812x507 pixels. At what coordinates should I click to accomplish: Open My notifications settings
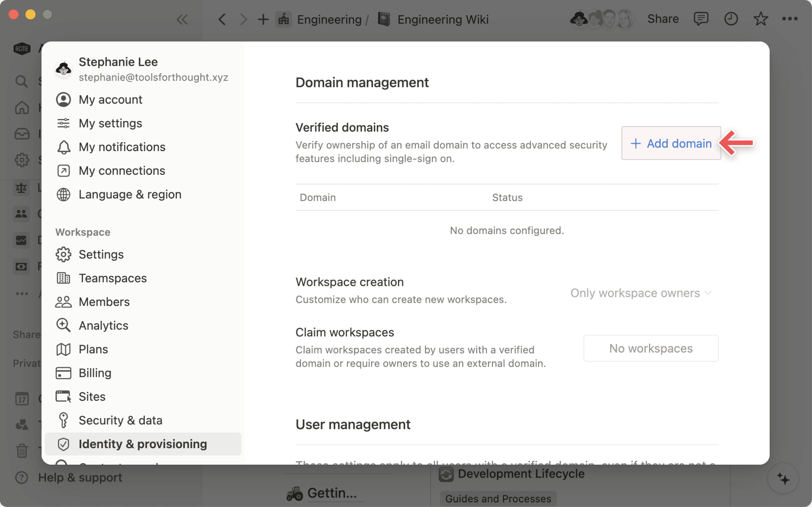(x=122, y=147)
